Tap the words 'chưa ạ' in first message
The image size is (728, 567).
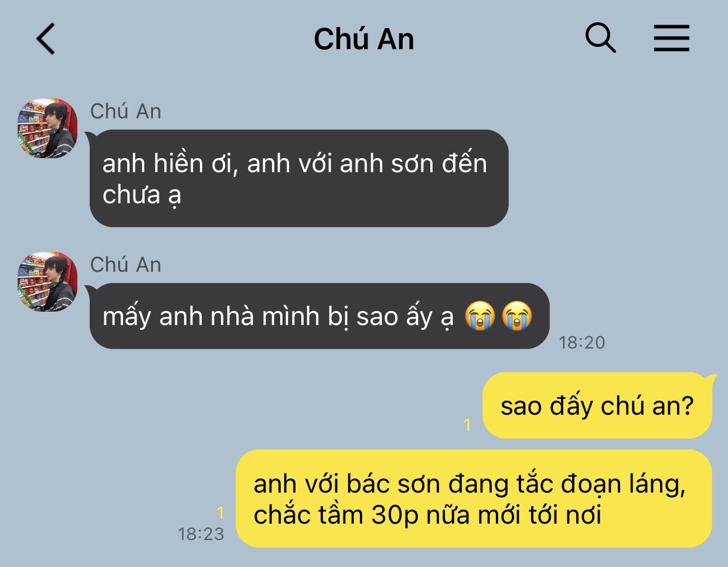tap(142, 195)
